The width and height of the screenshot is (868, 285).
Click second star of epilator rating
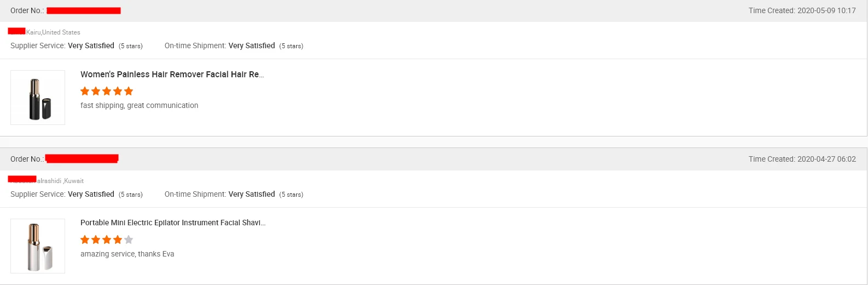[x=96, y=240]
